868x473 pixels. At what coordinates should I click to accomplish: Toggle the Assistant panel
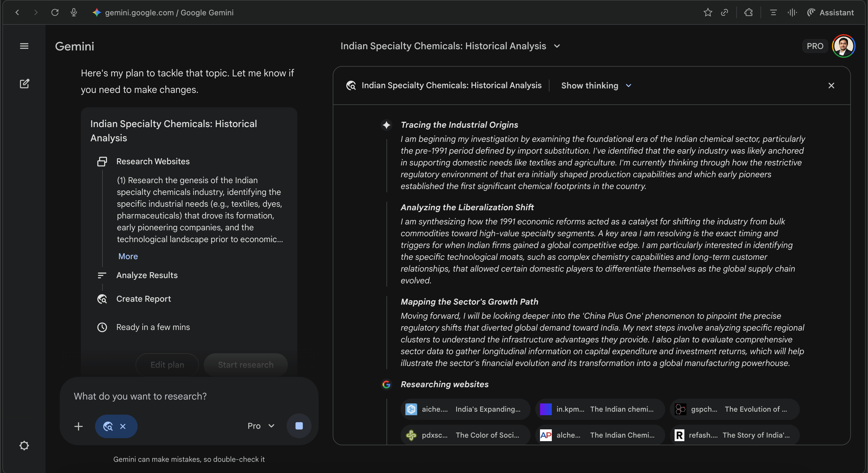pyautogui.click(x=831, y=12)
